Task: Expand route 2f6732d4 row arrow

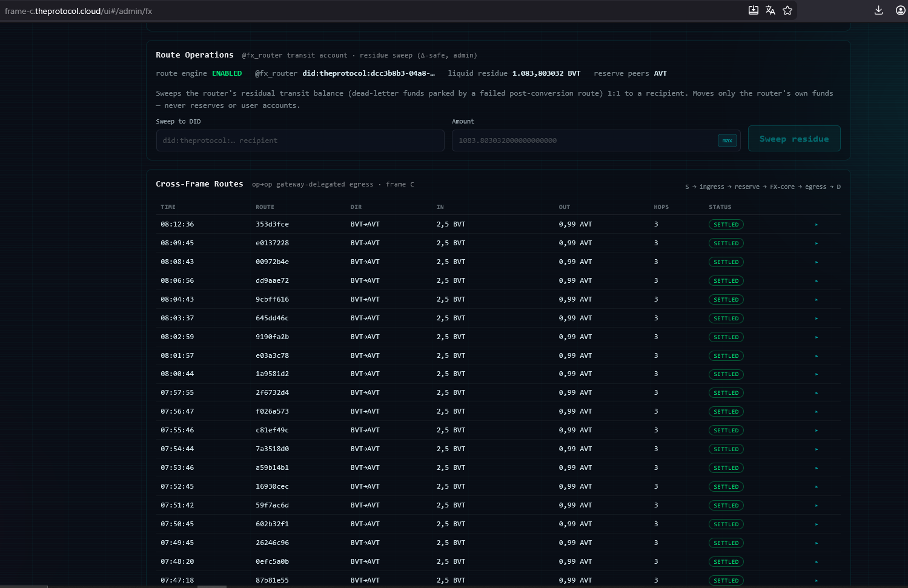Action: [x=817, y=393]
